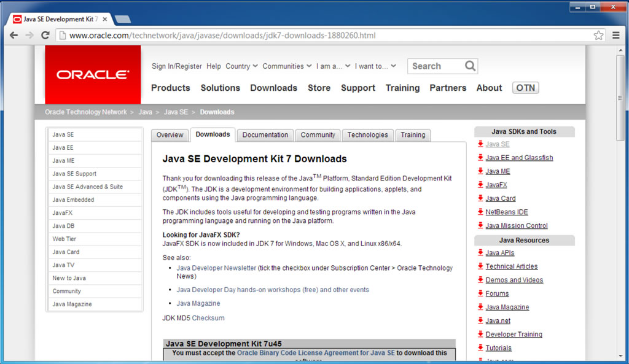This screenshot has height=364, width=629.
Task: Click the Help link
Action: [x=213, y=66]
